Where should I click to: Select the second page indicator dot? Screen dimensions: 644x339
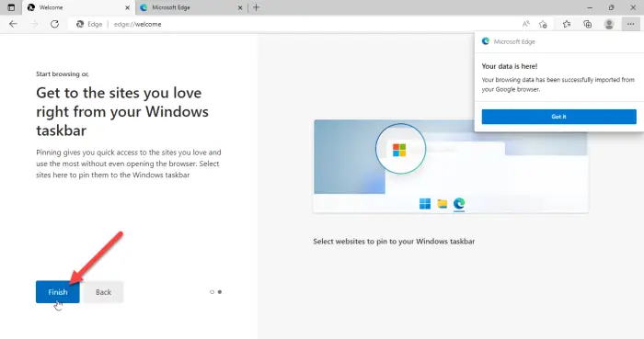(x=220, y=292)
